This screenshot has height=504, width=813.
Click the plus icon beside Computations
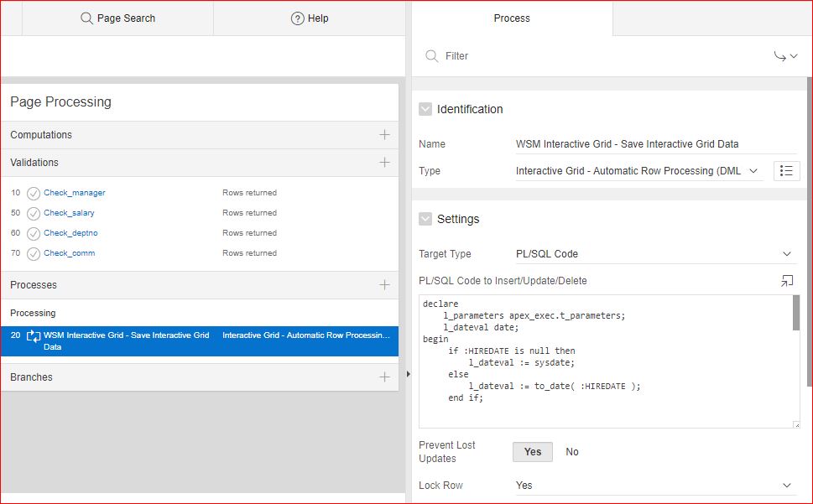(x=384, y=135)
